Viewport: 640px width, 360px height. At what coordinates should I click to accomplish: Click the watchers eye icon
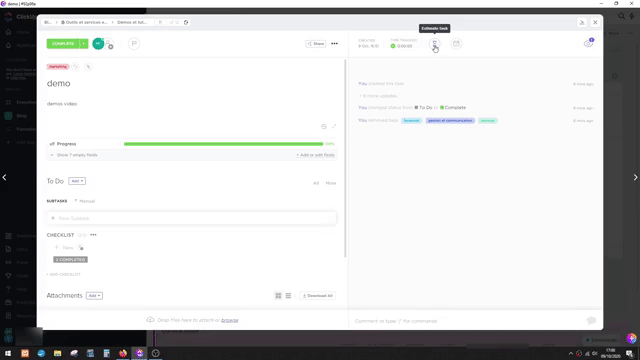[x=588, y=43]
